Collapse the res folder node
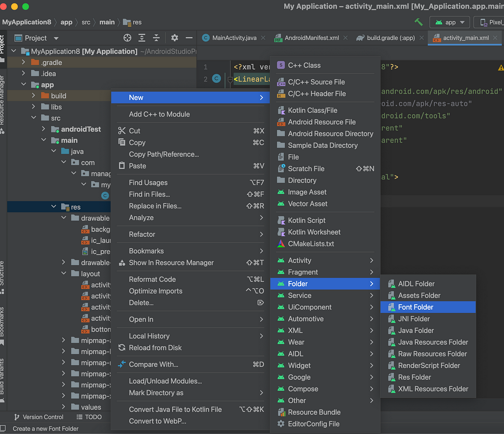This screenshot has height=434, width=504. coord(54,207)
